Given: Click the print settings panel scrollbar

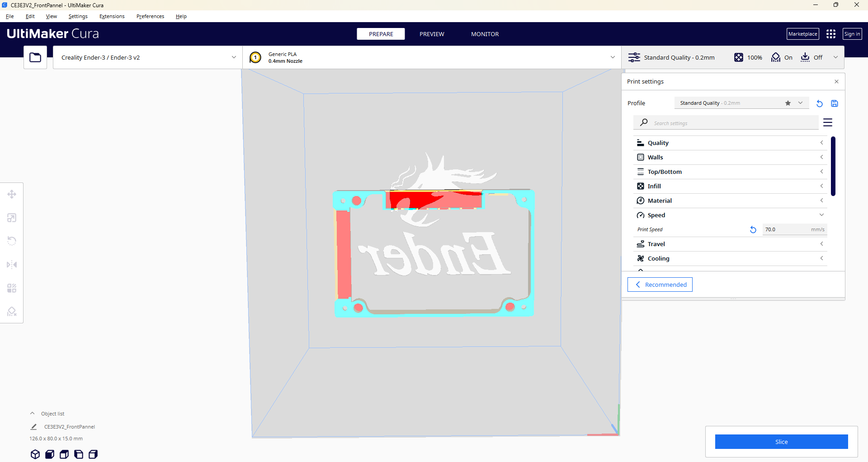Looking at the screenshot, I should 833,166.
